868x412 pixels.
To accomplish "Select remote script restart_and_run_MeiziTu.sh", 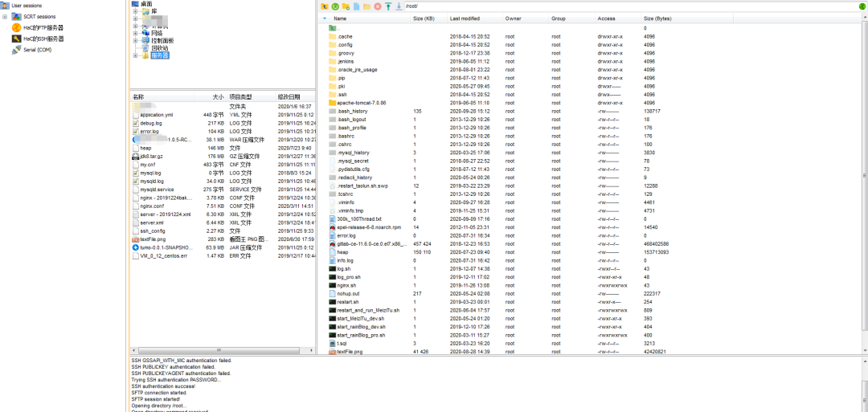I will click(x=364, y=310).
